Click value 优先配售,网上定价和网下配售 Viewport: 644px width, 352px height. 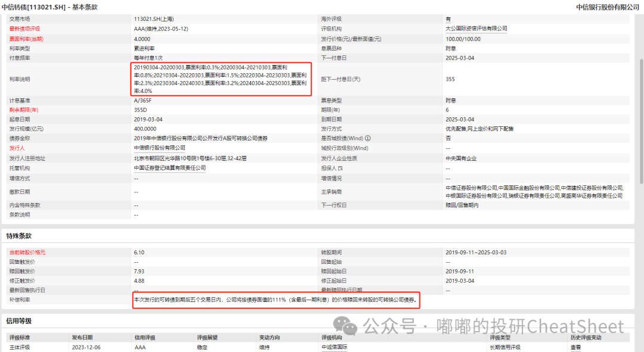479,129
